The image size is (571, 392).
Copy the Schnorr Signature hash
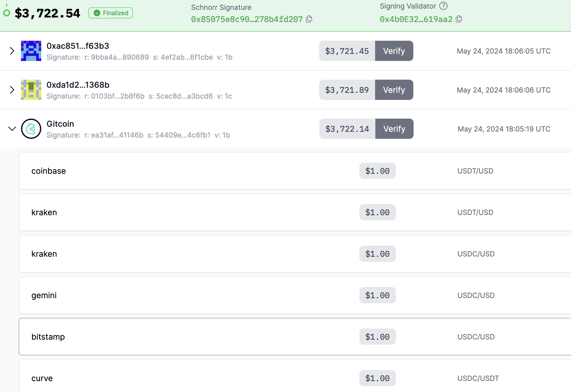click(309, 19)
